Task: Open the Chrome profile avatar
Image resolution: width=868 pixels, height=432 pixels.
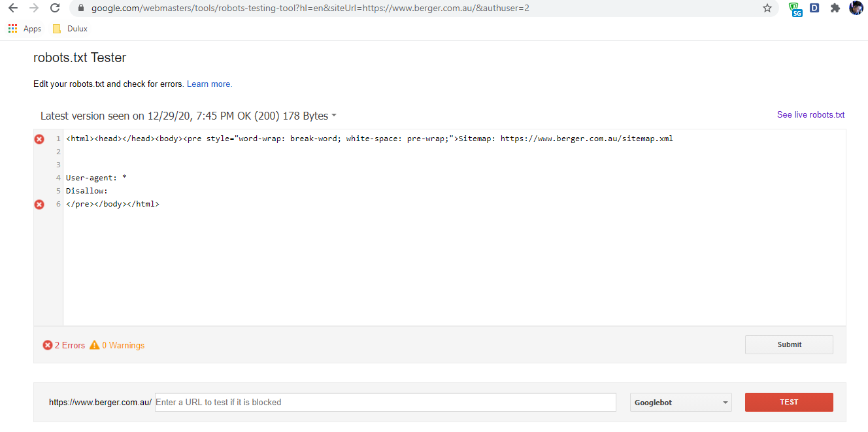Action: tap(856, 8)
